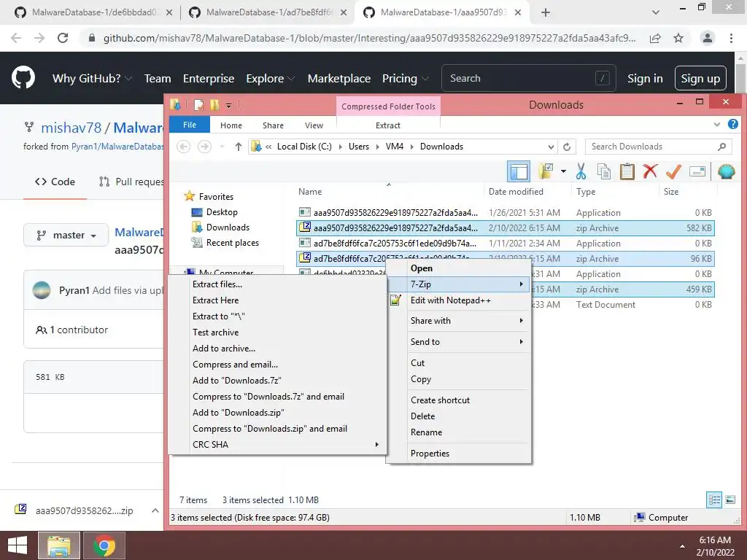This screenshot has height=560, width=747.
Task: Select the aaa9507d9358... zip Archive row 582 KB
Action: click(505, 228)
